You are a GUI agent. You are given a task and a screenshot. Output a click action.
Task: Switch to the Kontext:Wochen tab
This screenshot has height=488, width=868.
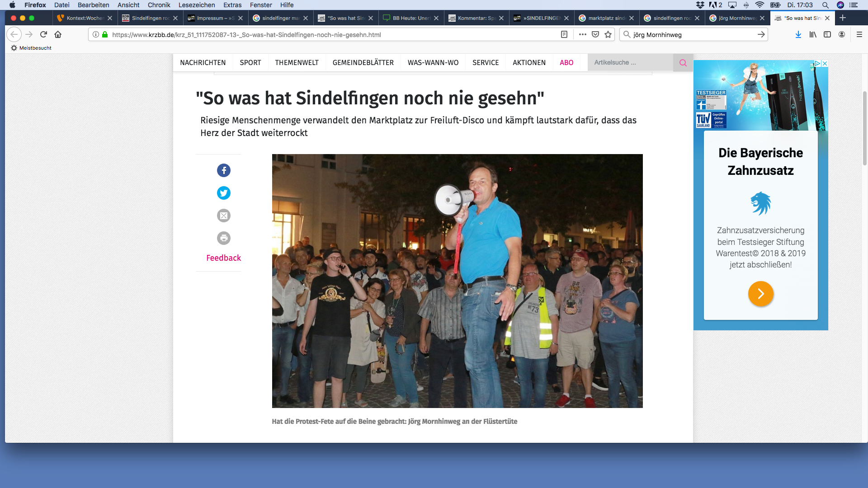tap(85, 18)
